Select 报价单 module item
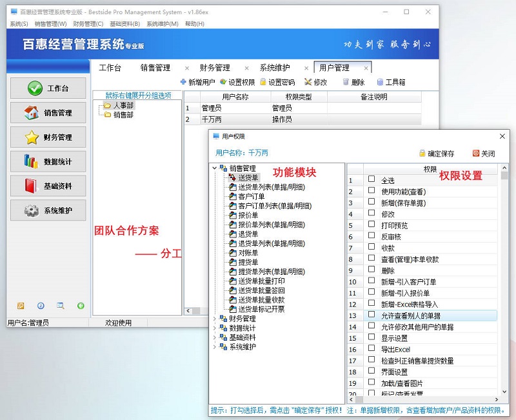Viewport: 516px width, 420px height. pos(244,215)
